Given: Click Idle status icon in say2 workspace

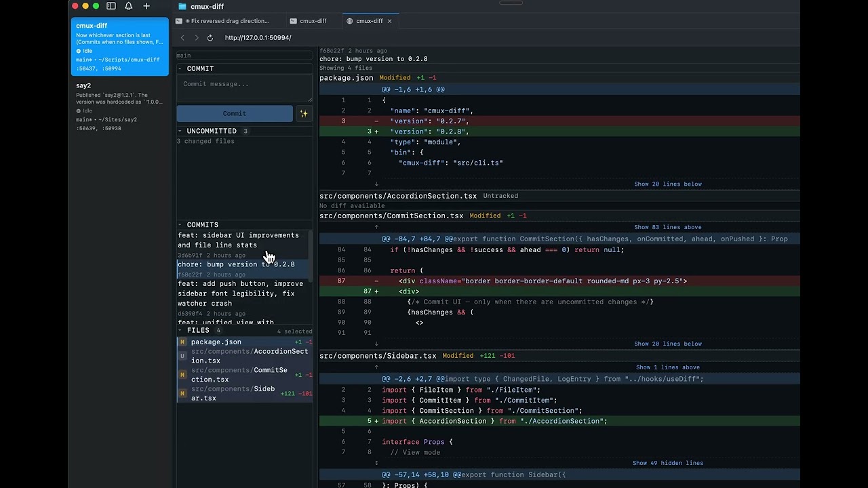Looking at the screenshot, I should 79,110.
